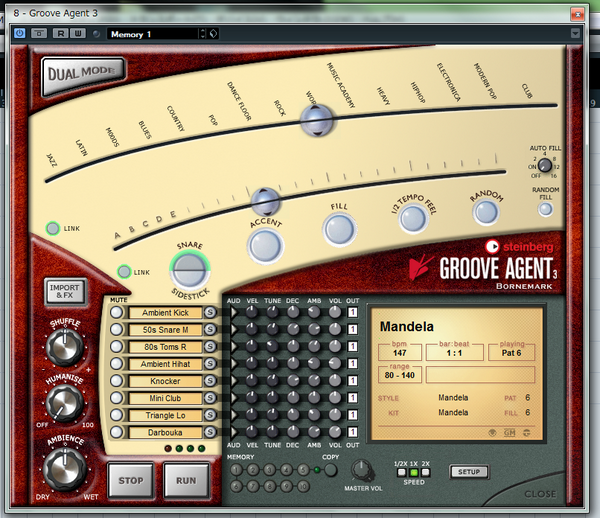
Task: Open the Setup page
Action: (x=469, y=472)
